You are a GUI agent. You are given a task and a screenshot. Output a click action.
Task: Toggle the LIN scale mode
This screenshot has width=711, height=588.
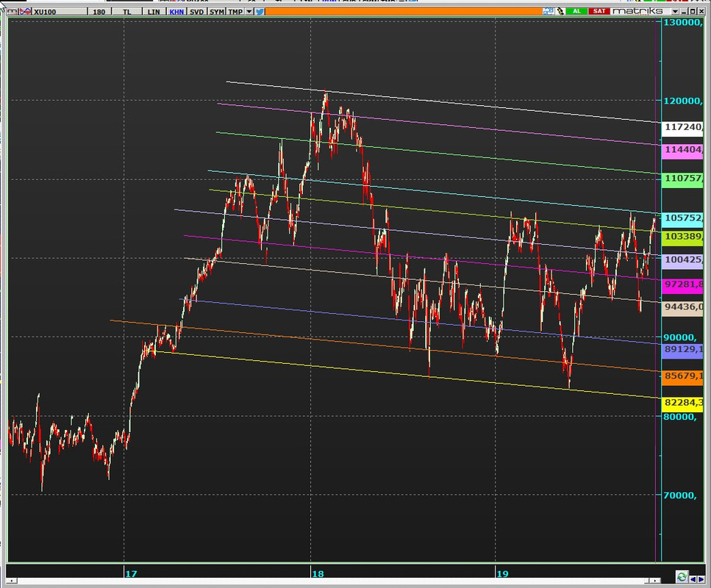coord(154,12)
